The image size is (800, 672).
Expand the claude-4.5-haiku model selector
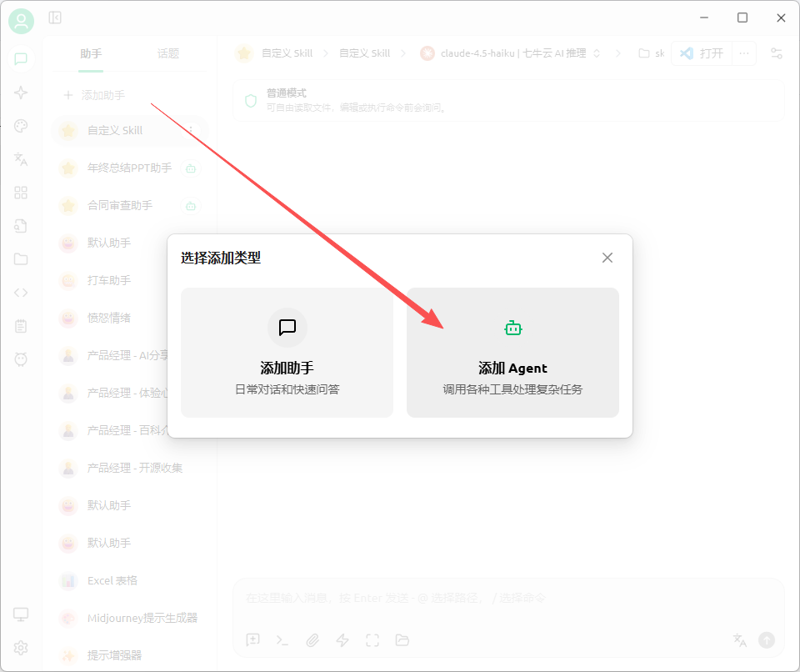(x=512, y=53)
